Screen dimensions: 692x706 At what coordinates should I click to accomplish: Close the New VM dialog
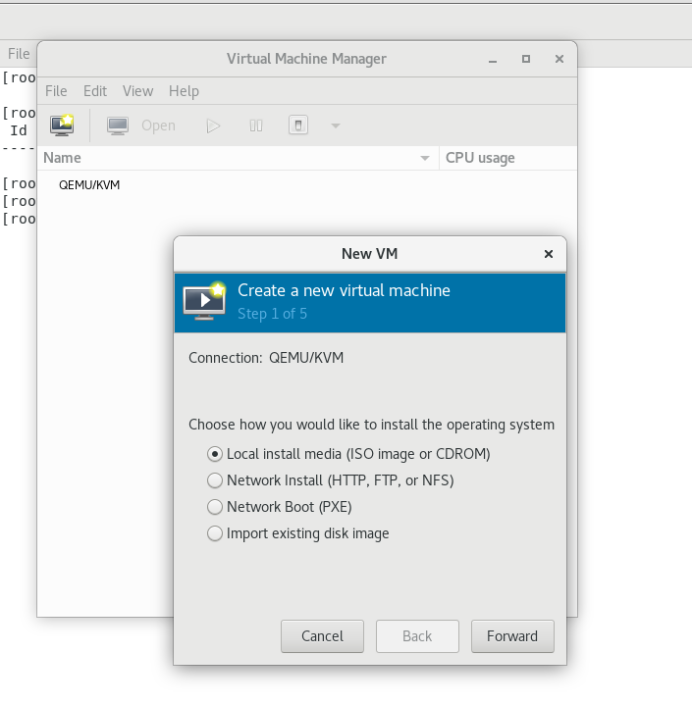point(548,254)
